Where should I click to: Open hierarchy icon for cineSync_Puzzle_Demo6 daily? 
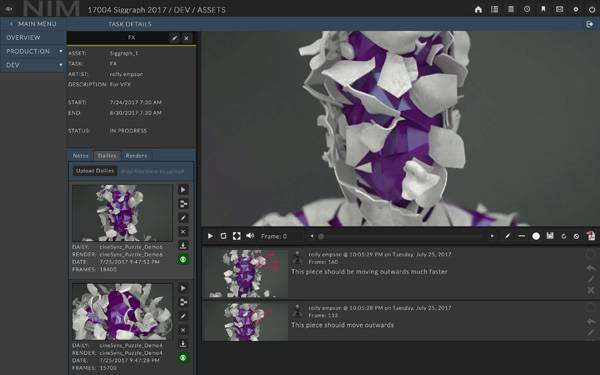(x=183, y=204)
